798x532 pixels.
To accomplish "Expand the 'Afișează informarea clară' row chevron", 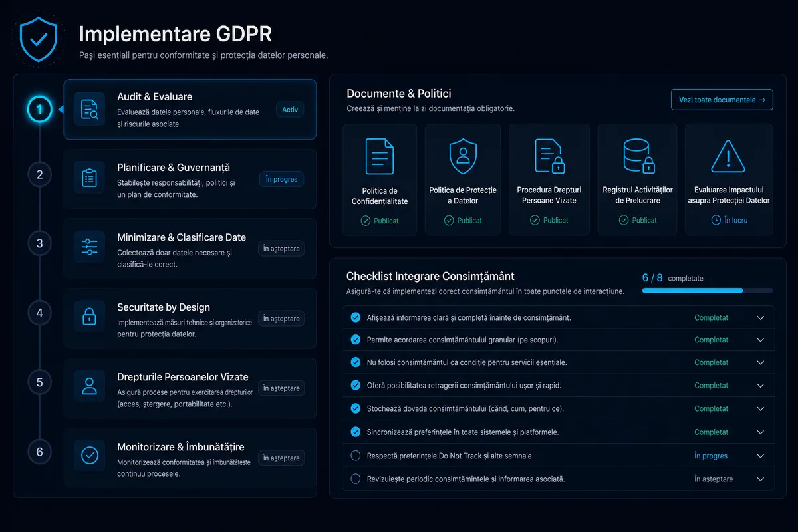I will 761,318.
